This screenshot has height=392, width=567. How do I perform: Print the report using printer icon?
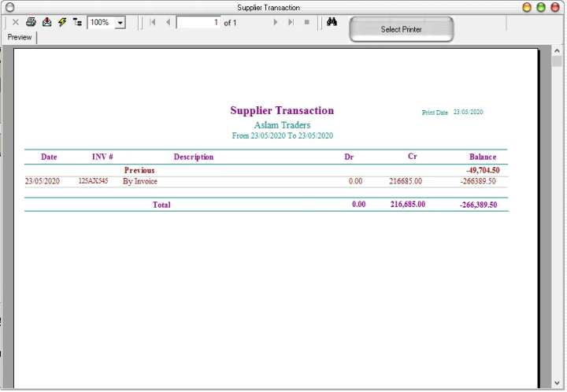tap(31, 22)
